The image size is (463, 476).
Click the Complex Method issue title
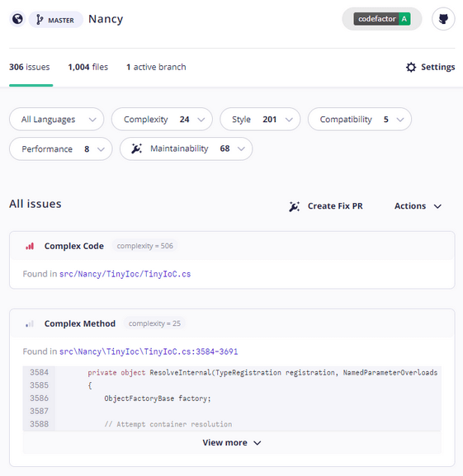pyautogui.click(x=80, y=323)
